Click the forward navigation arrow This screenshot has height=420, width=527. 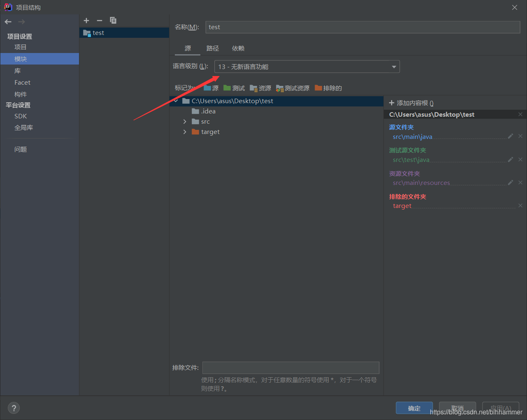tap(21, 22)
